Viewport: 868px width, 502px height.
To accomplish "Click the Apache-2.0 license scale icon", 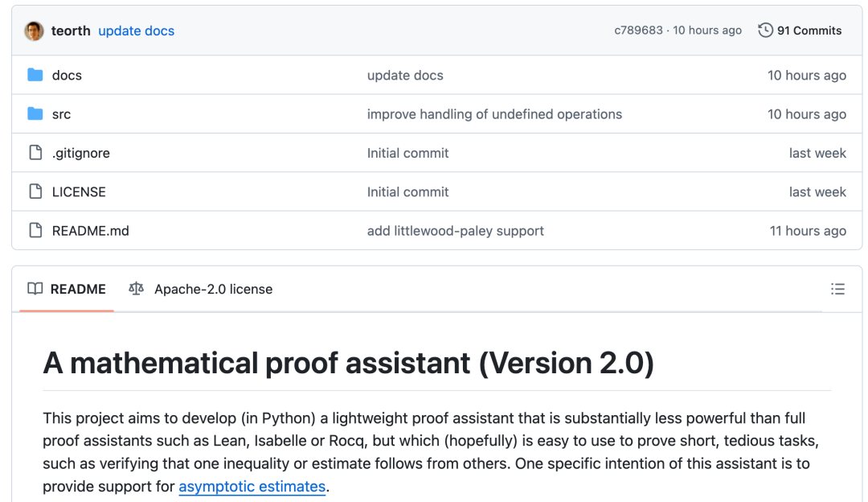I will tap(137, 289).
